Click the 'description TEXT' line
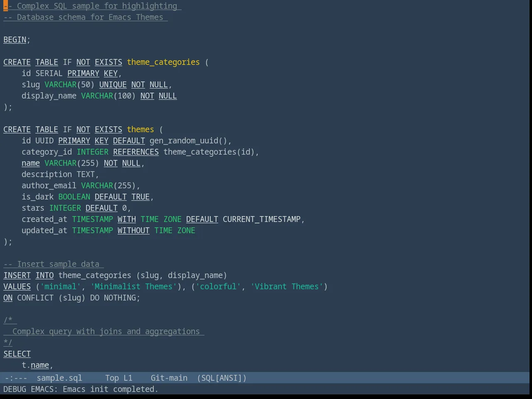Screen dimensions: 532x399 coord(60,175)
